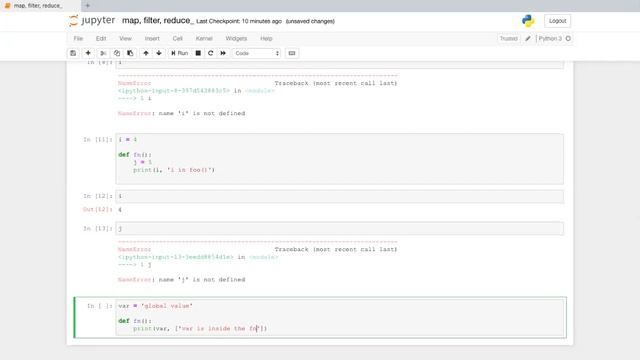Open the Widgets menu
This screenshot has height=360, width=640.
click(236, 38)
